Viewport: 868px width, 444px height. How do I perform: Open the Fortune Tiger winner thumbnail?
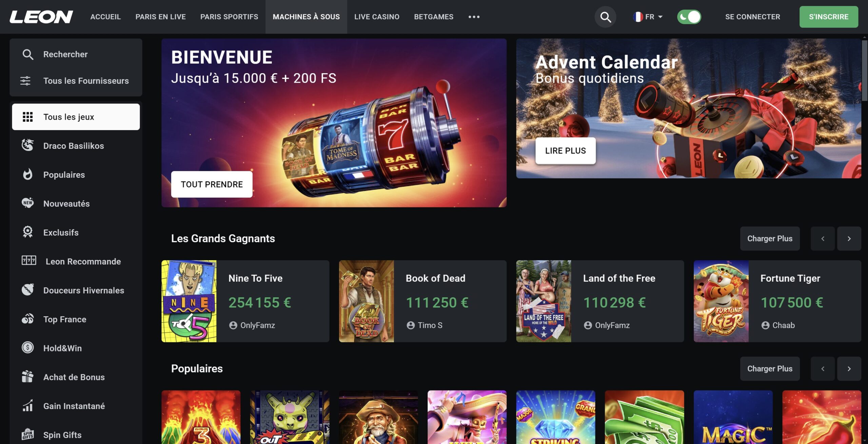pyautogui.click(x=721, y=301)
